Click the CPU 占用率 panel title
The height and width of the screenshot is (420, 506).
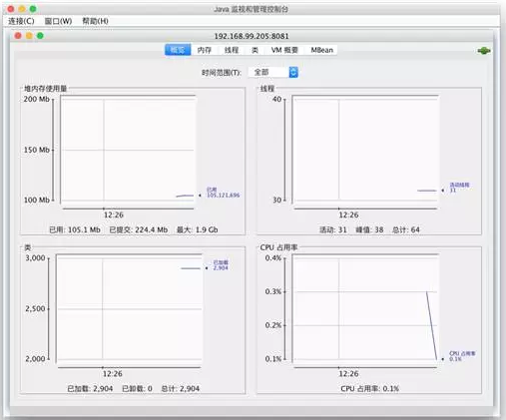click(x=278, y=247)
